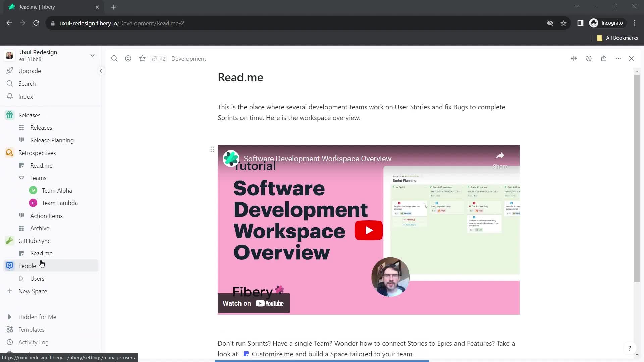Open the help question mark button
Screen dimensions: 644x362
pos(630,348)
